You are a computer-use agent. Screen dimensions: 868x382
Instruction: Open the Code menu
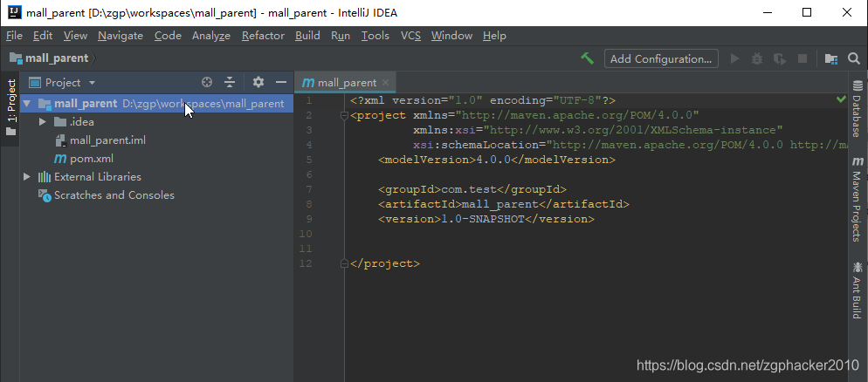tap(168, 36)
